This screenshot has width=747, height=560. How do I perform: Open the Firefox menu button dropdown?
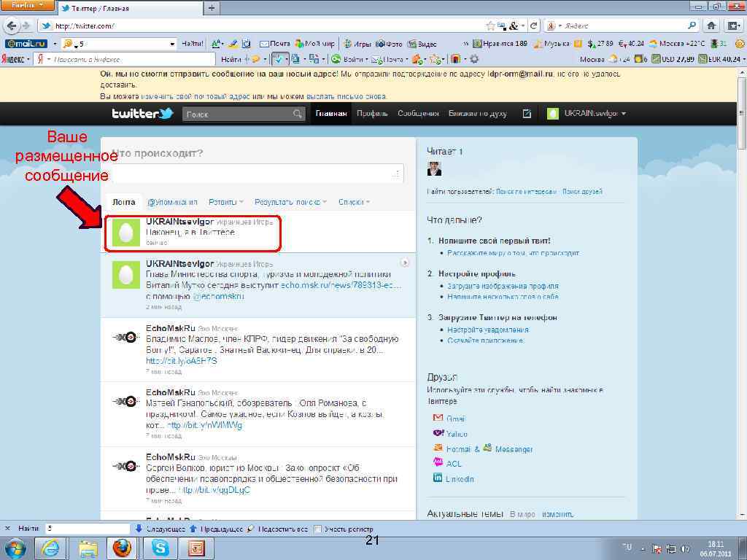(28, 6)
